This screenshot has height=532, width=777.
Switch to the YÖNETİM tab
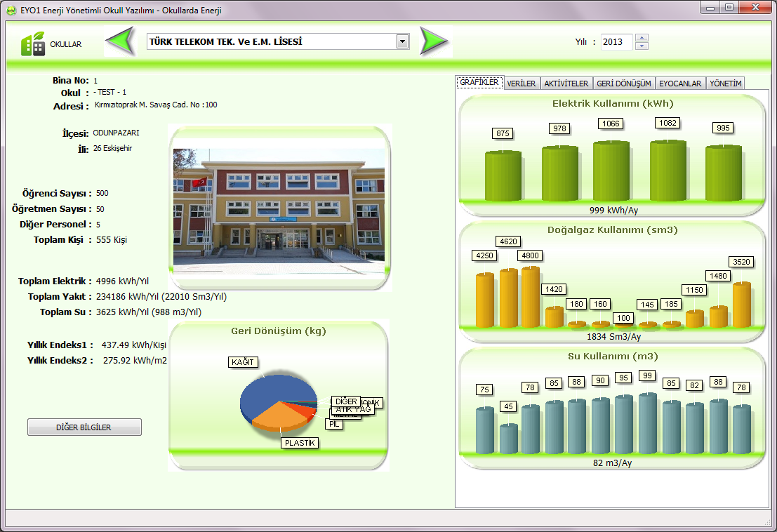coord(725,84)
